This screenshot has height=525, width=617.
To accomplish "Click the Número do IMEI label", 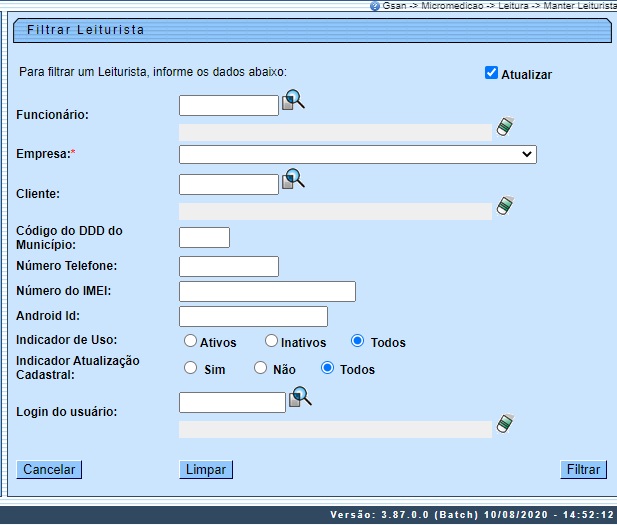I will coord(63,291).
